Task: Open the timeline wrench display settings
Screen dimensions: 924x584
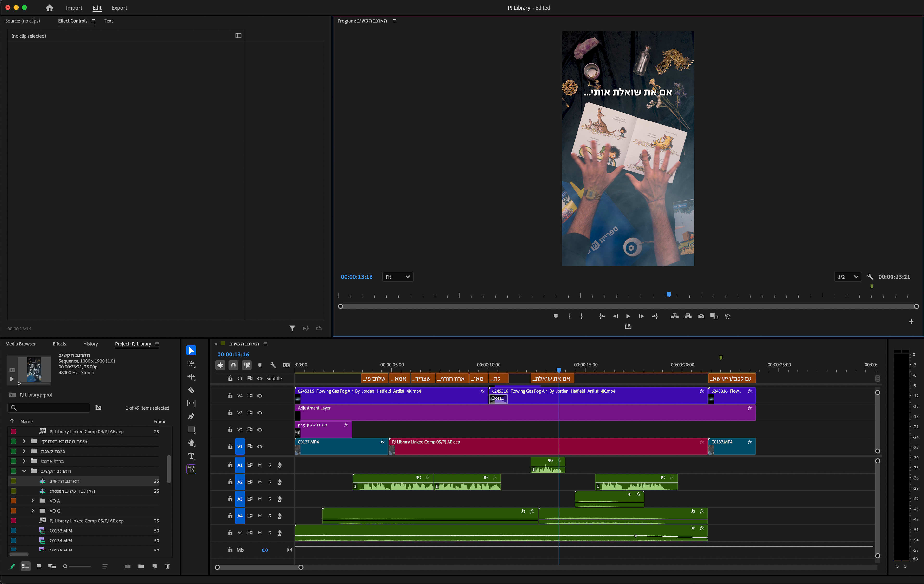Action: coord(273,365)
